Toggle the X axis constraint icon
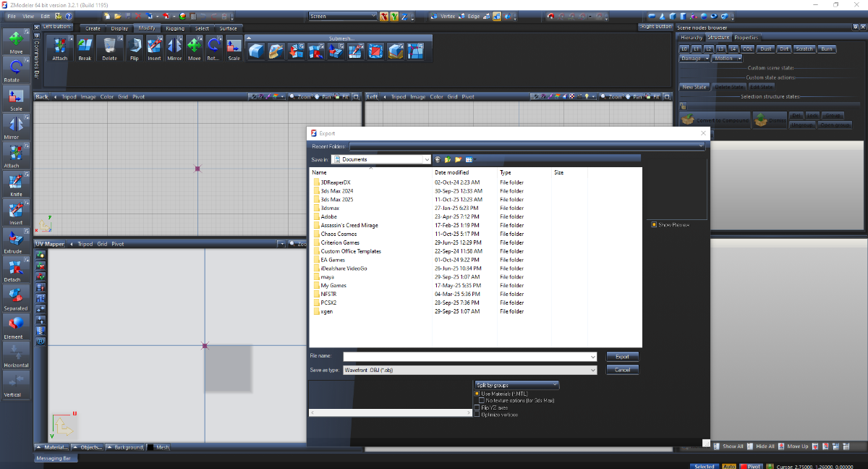This screenshot has width=868, height=469. coord(384,16)
